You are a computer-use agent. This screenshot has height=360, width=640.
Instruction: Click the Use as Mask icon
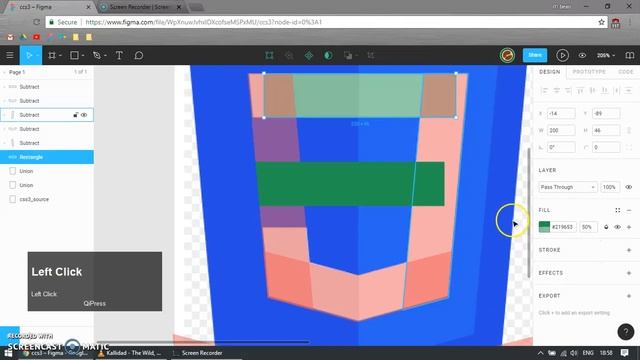click(x=328, y=55)
